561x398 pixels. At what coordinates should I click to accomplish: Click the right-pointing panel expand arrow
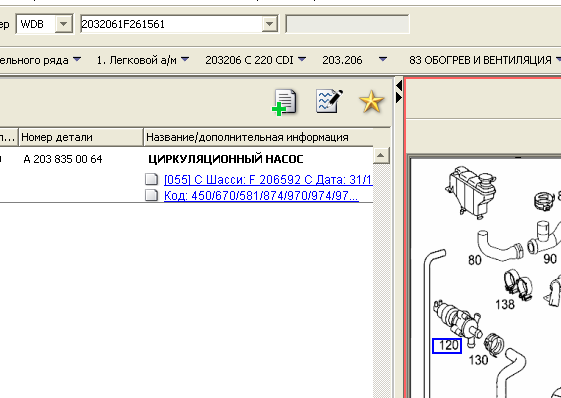click(399, 97)
